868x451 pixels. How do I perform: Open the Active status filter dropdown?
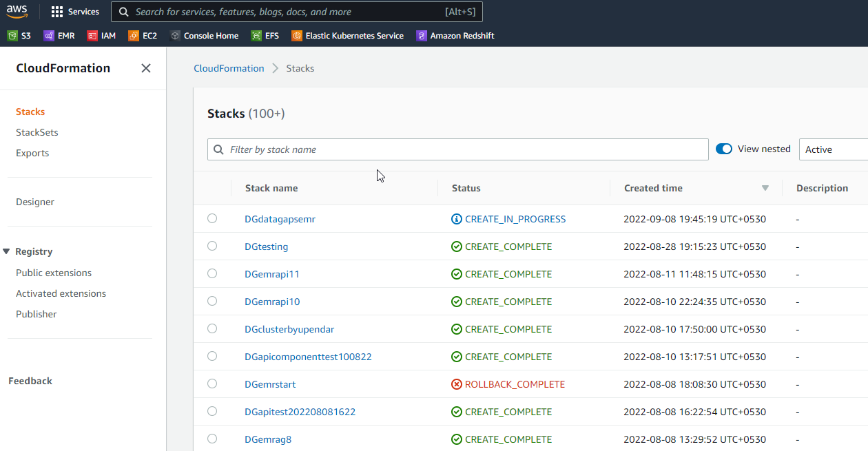coord(833,149)
